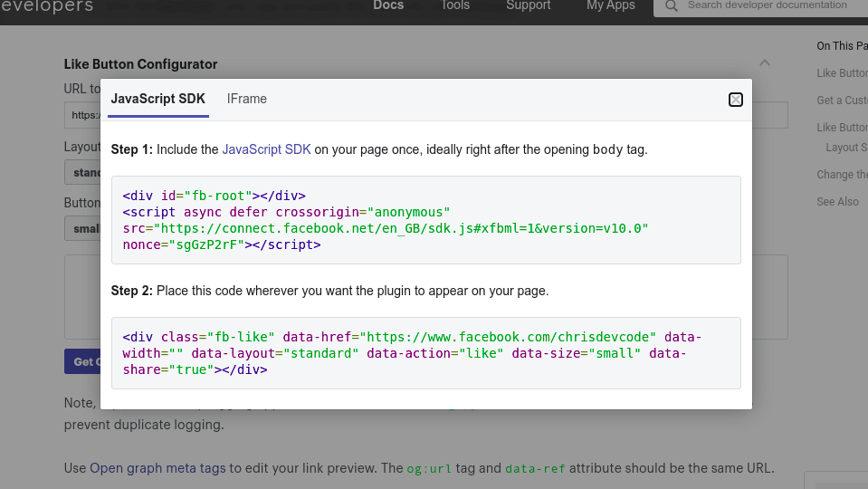Open the Support menu

(528, 5)
